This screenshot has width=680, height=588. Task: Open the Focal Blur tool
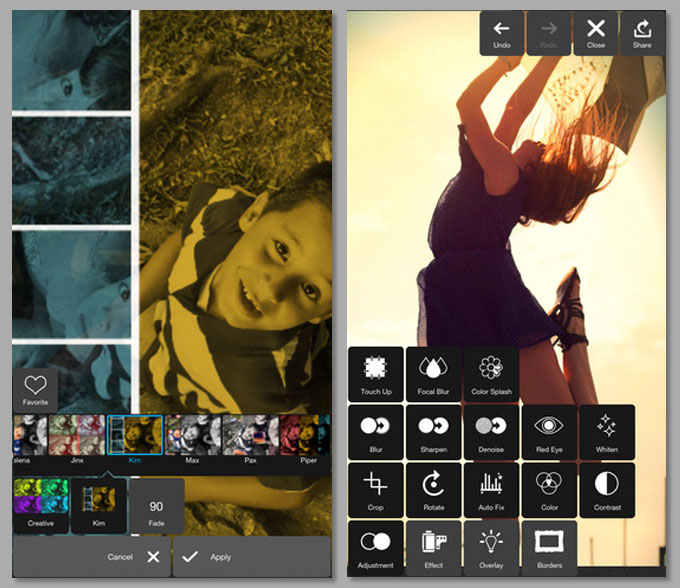click(434, 374)
